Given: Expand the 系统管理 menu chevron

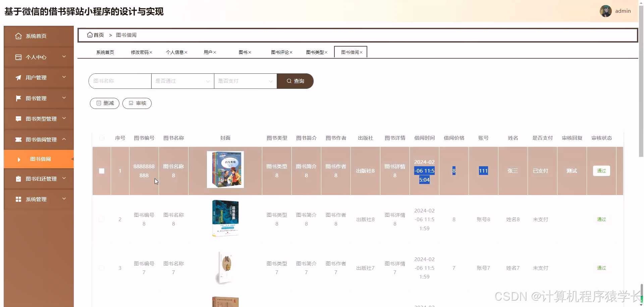Looking at the screenshot, I should click(64, 199).
